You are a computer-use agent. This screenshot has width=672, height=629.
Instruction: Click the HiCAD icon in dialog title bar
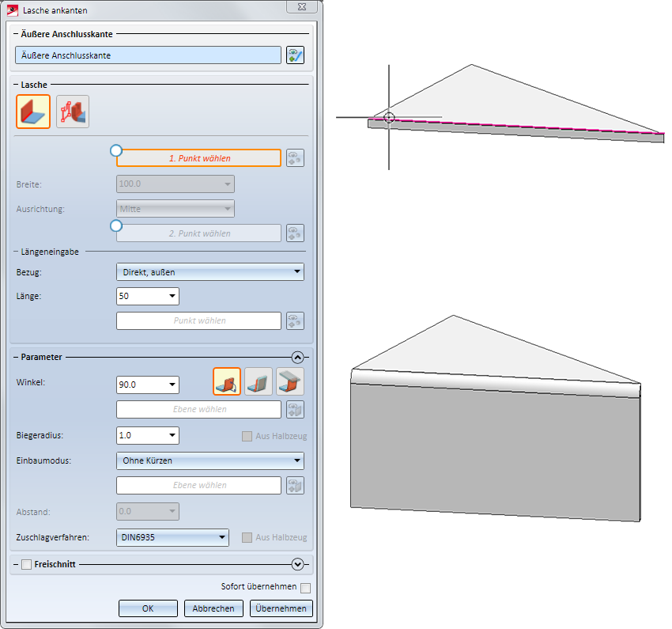tap(13, 10)
